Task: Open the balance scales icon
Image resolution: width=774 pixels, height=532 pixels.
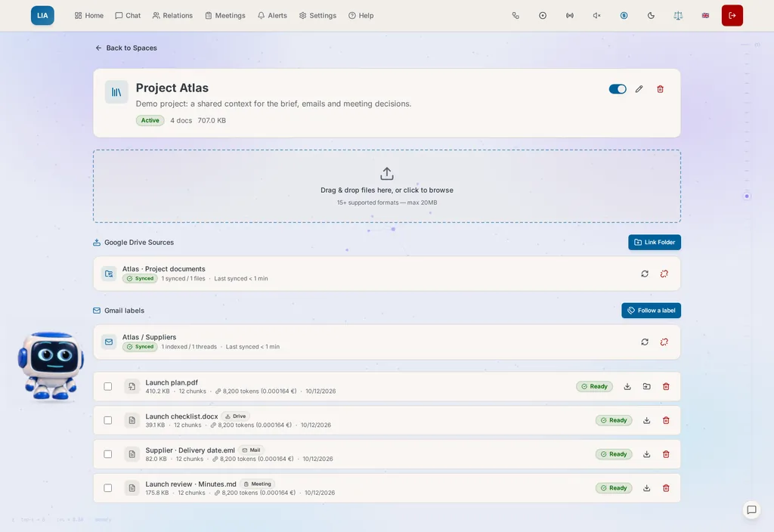Action: 678,15
